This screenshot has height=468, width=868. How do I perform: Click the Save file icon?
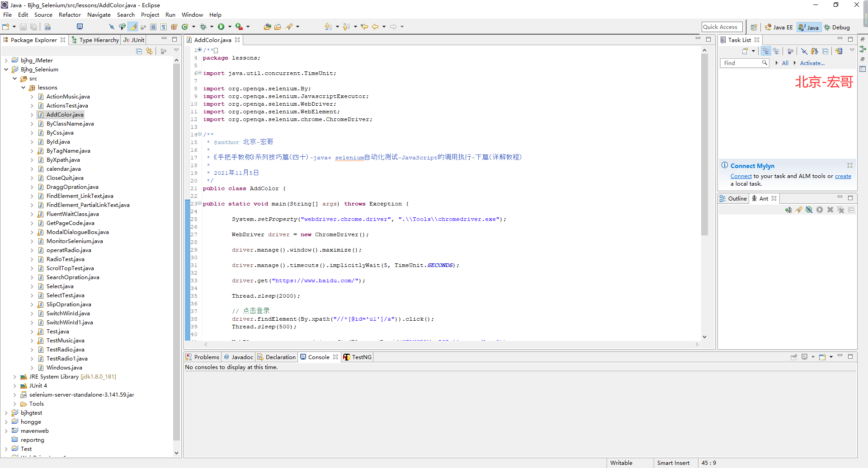tap(23, 27)
